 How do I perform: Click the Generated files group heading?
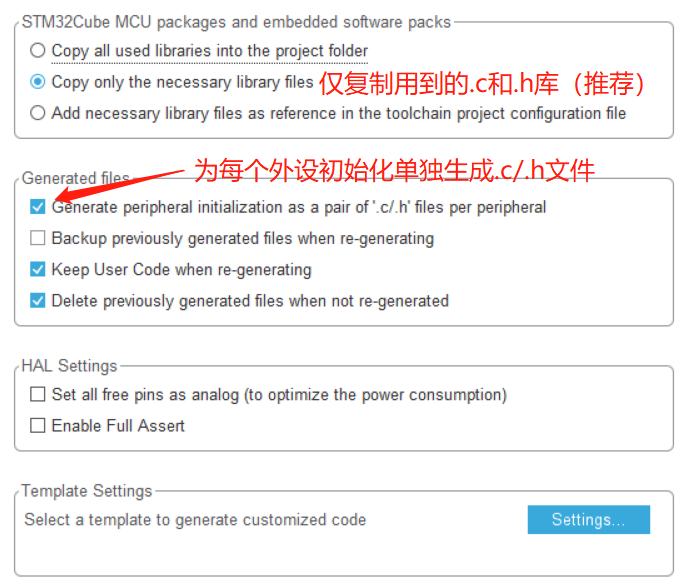(x=76, y=178)
